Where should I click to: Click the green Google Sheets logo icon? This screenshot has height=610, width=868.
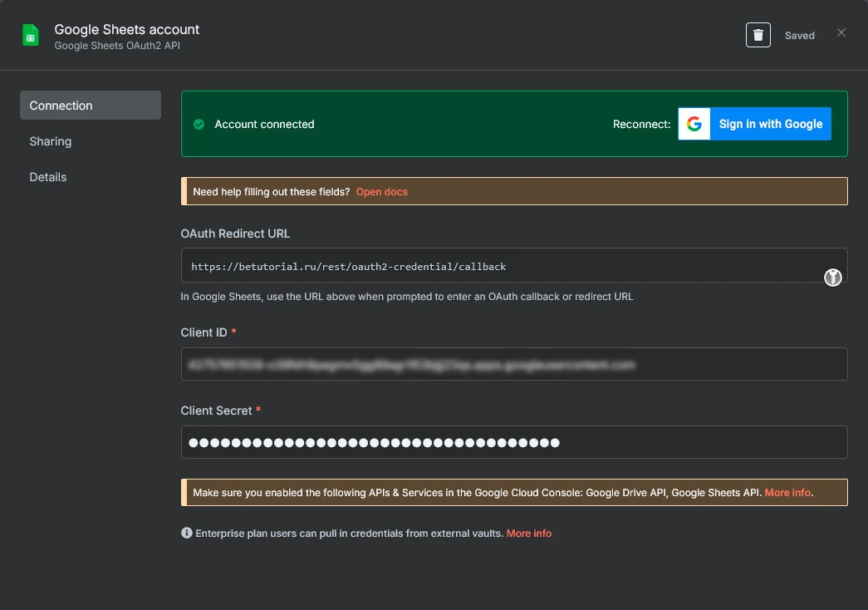[x=31, y=36]
